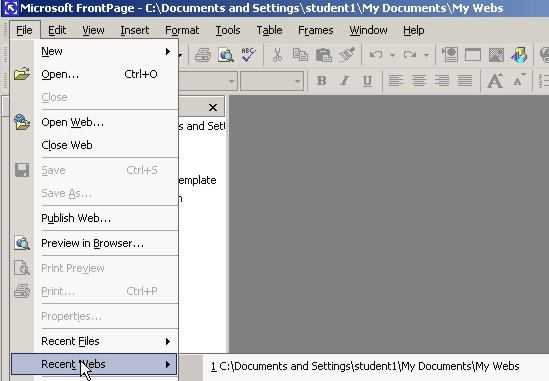The image size is (549, 381).
Task: Open the Format menu
Action: click(182, 30)
